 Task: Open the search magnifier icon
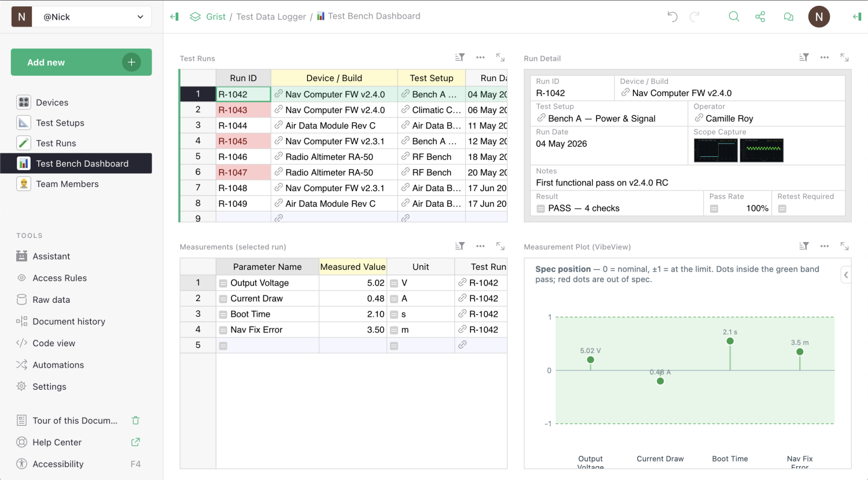click(x=734, y=17)
